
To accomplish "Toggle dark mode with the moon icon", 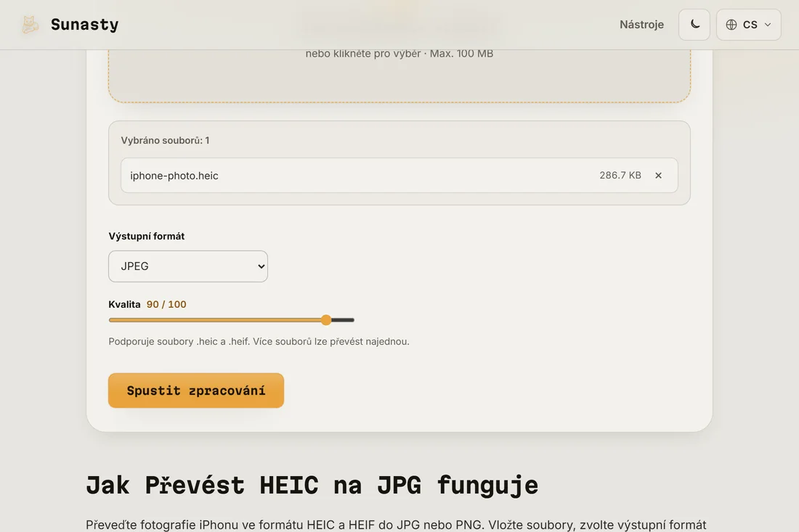I will tap(694, 25).
